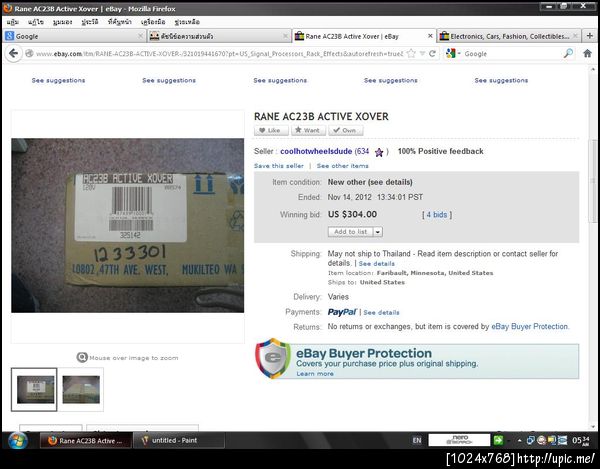Viewport: 600px width, 469px height.
Task: Select the second product thumbnail
Action: point(81,389)
